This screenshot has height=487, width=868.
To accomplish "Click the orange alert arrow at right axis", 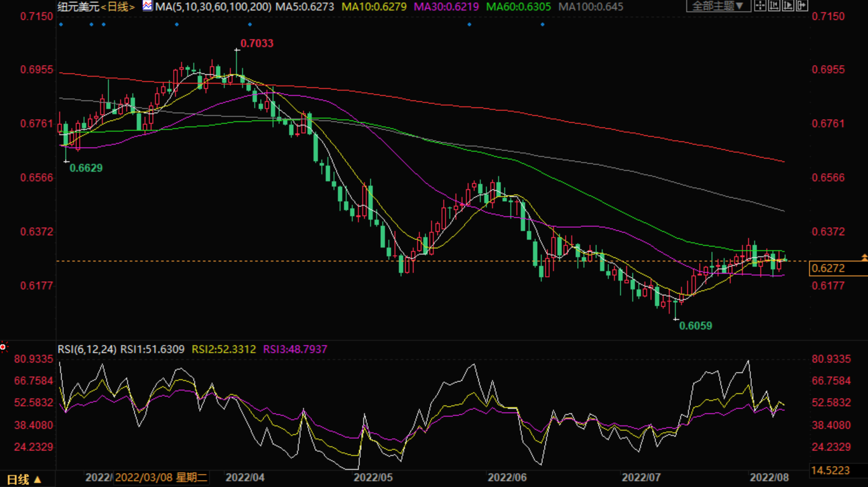I will click(x=864, y=257).
